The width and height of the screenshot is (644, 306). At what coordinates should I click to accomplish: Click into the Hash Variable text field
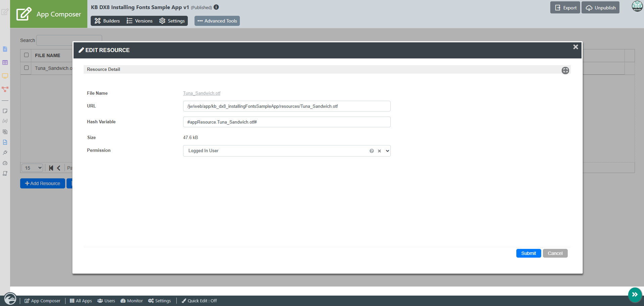[287, 122]
